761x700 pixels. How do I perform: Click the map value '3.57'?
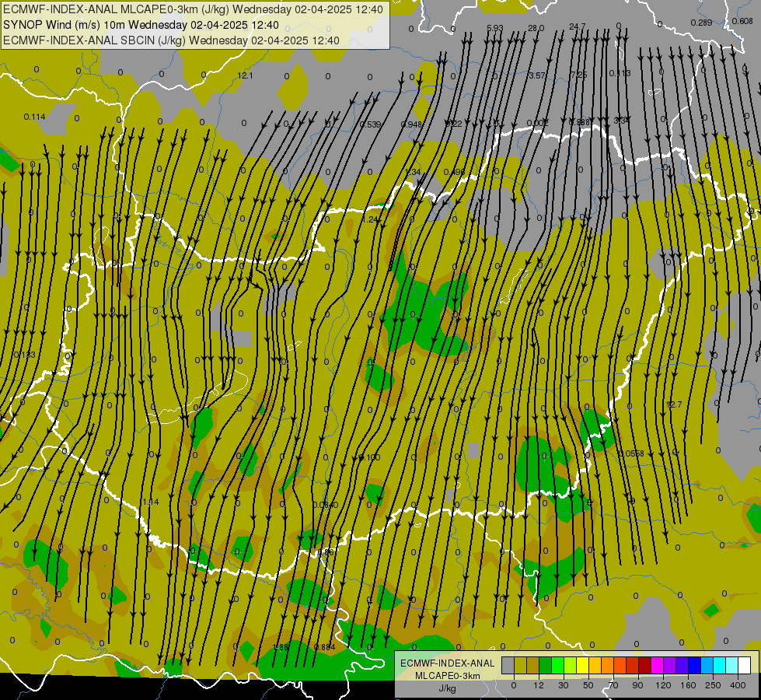pos(537,75)
